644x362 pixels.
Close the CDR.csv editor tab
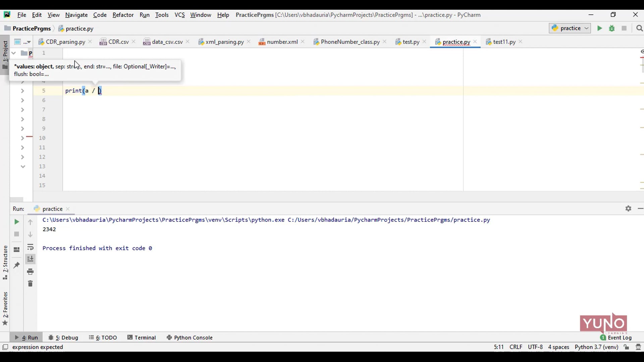pos(134,42)
